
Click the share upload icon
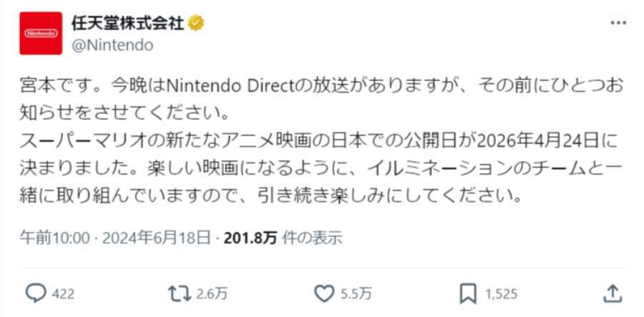[612, 292]
